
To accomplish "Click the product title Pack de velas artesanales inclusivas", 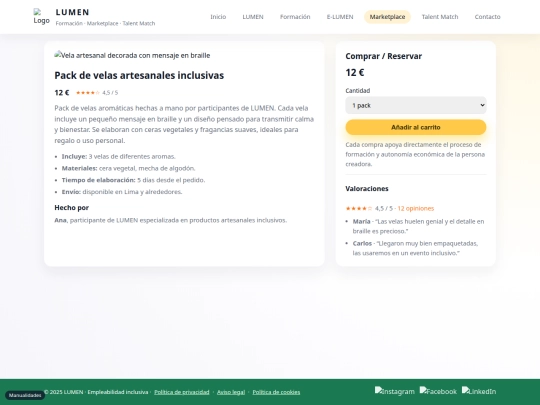I will [139, 75].
